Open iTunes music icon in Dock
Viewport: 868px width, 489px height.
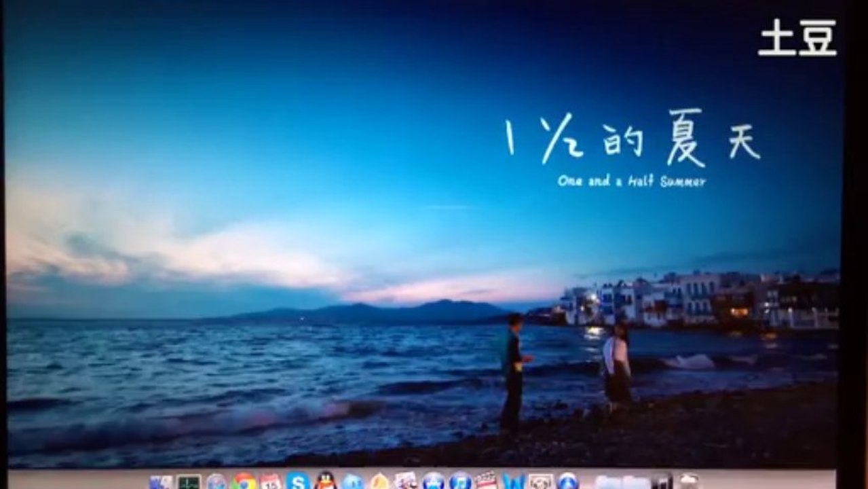(461, 481)
